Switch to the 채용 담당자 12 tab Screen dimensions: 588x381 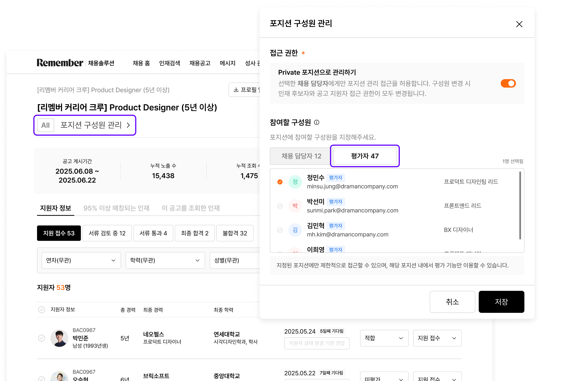click(301, 156)
